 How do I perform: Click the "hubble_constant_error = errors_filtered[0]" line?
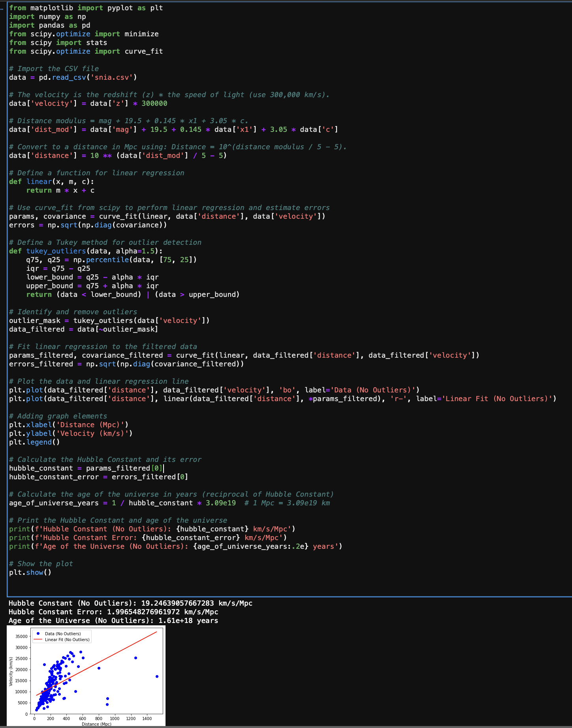(99, 477)
